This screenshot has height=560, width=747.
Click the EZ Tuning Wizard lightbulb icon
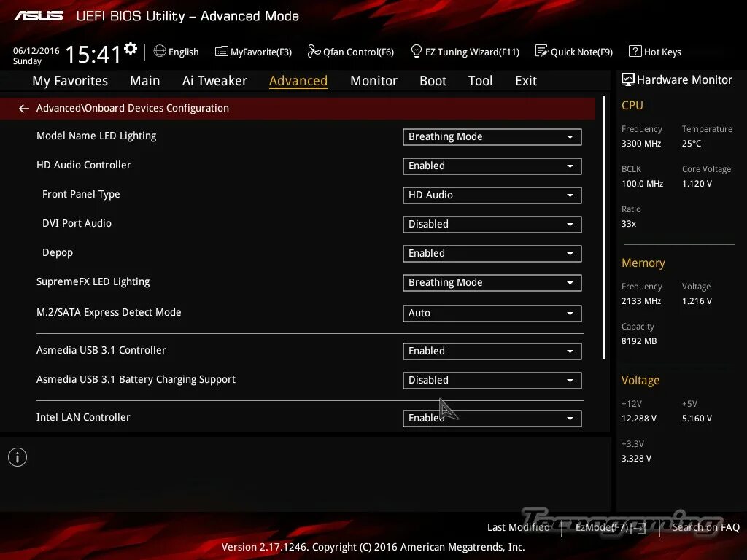pos(416,51)
